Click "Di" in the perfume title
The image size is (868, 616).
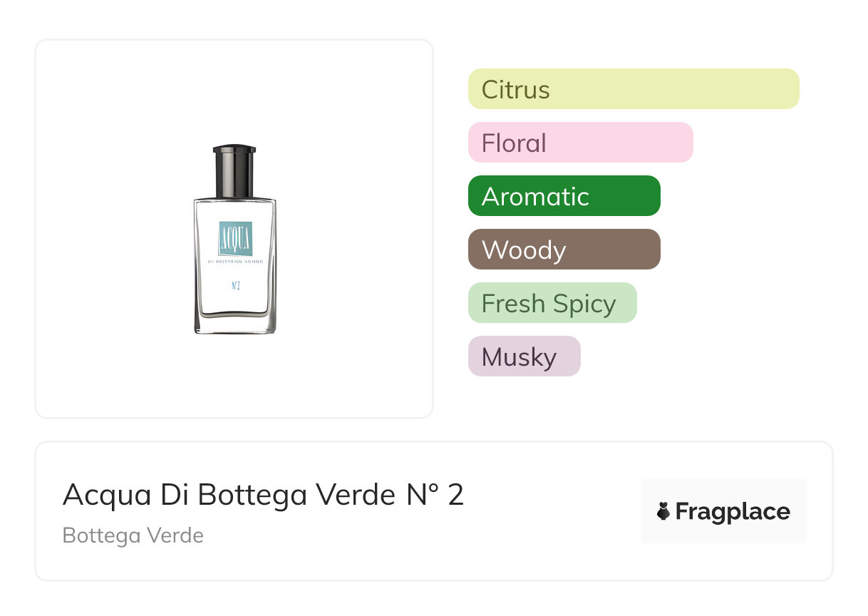pos(174,495)
